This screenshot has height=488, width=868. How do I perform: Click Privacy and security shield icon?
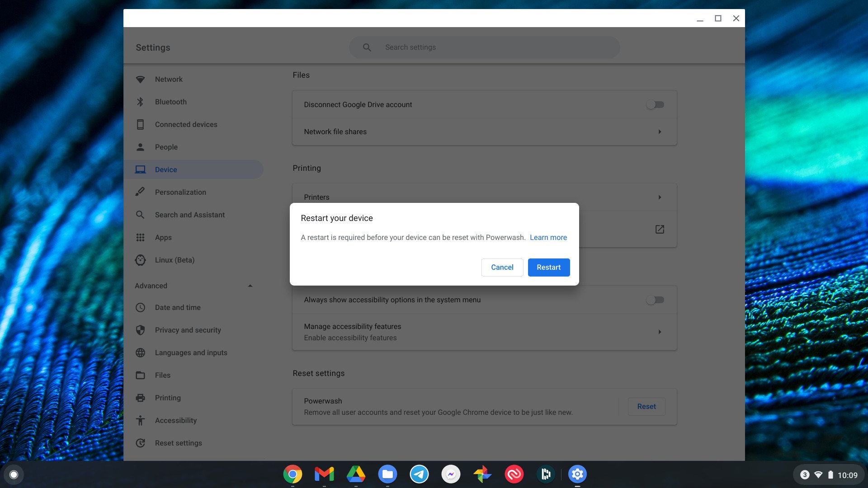[x=140, y=330]
